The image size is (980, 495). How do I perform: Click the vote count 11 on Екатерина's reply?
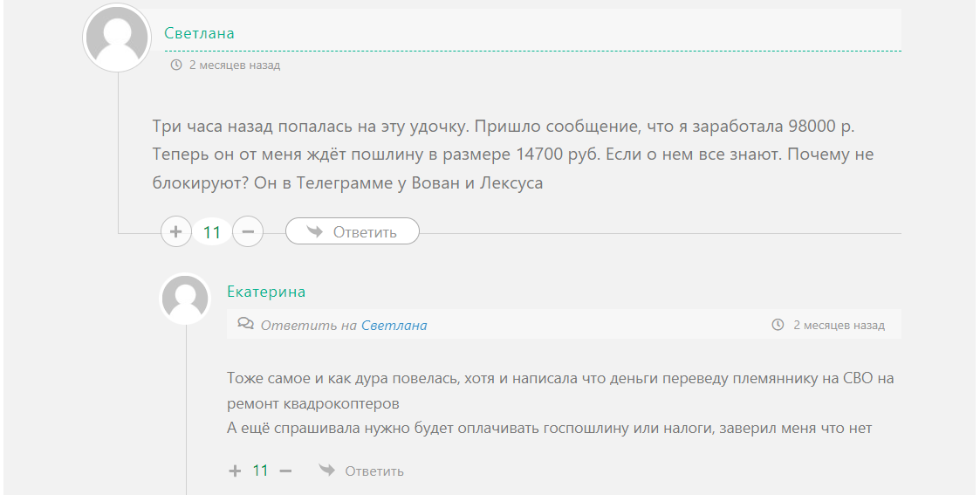[x=261, y=471]
